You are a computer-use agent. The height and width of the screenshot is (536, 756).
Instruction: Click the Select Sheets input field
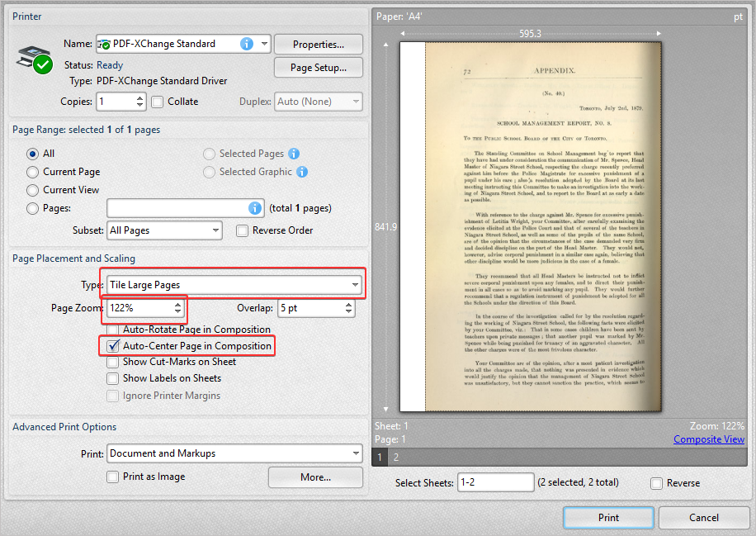point(494,482)
